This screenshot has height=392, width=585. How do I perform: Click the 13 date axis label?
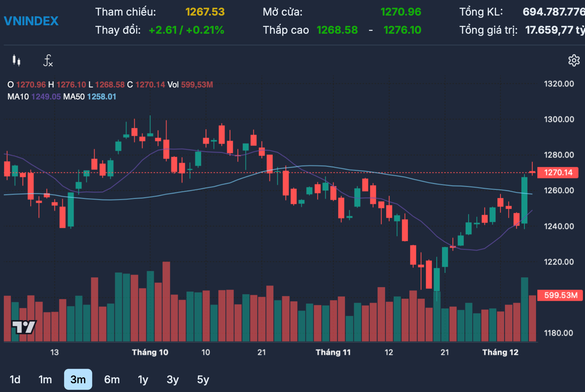(x=54, y=352)
